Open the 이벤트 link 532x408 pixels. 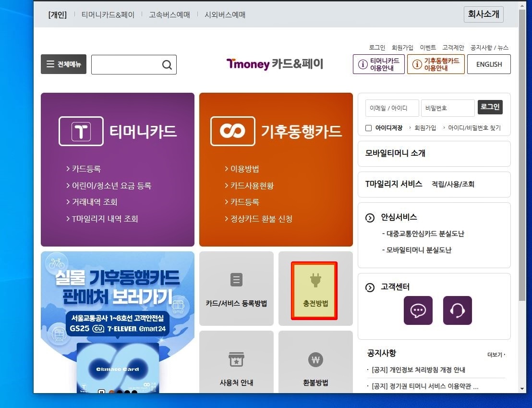coord(428,48)
